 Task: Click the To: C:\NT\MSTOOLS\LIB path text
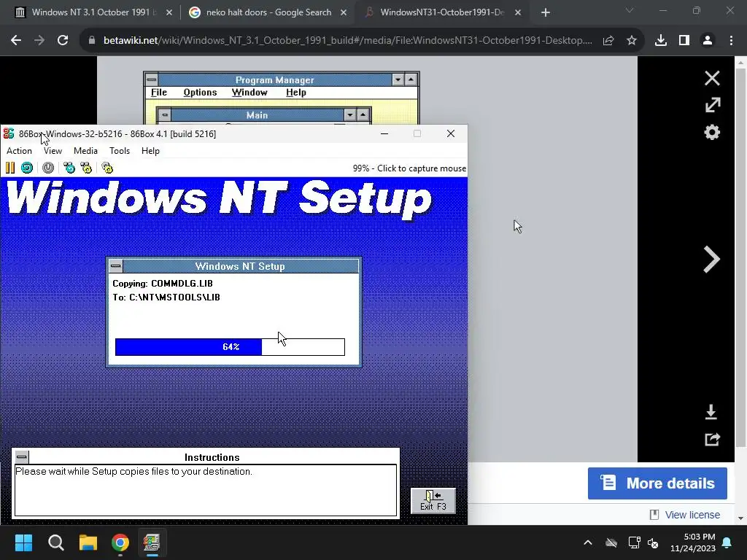click(x=166, y=297)
